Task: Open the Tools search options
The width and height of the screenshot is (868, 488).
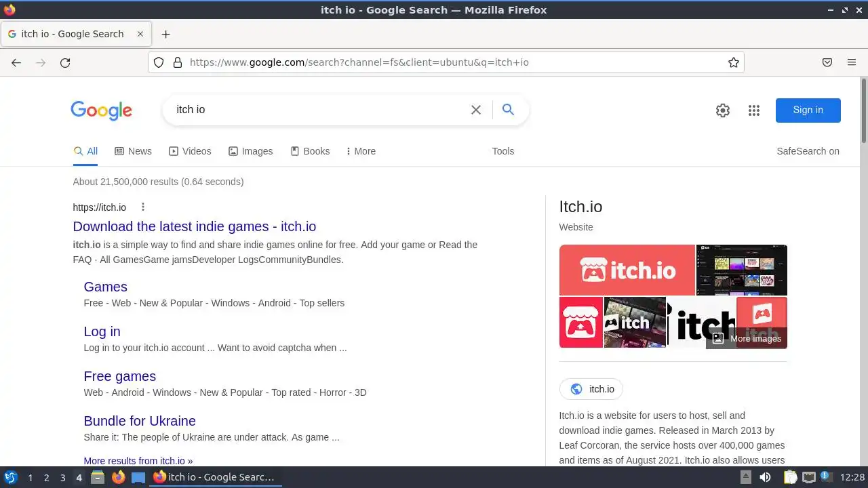Action: pos(503,151)
